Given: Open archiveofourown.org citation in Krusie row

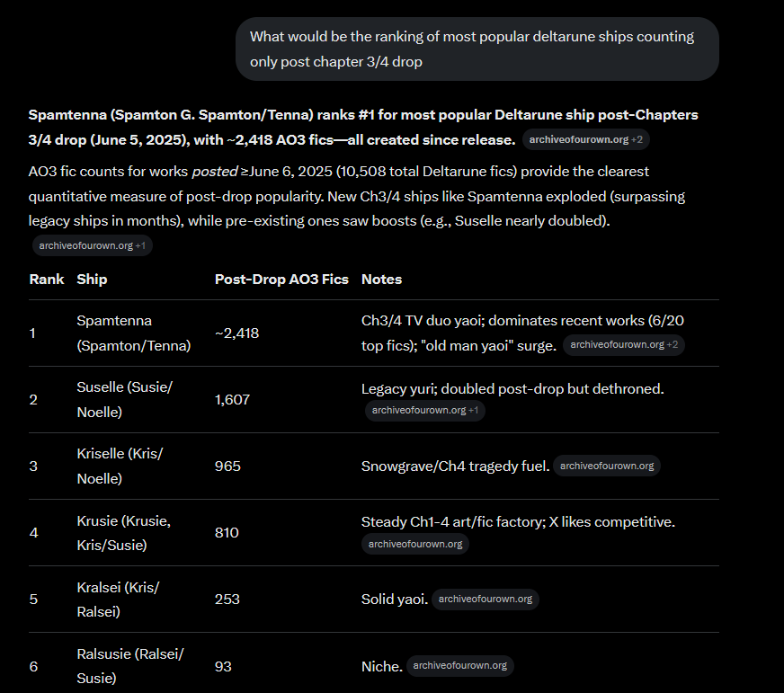Looking at the screenshot, I should [415, 544].
